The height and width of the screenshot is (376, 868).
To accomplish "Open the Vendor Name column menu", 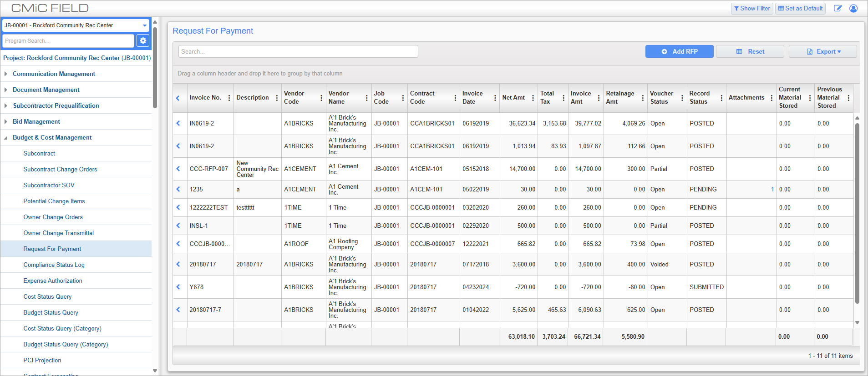I will (x=367, y=98).
